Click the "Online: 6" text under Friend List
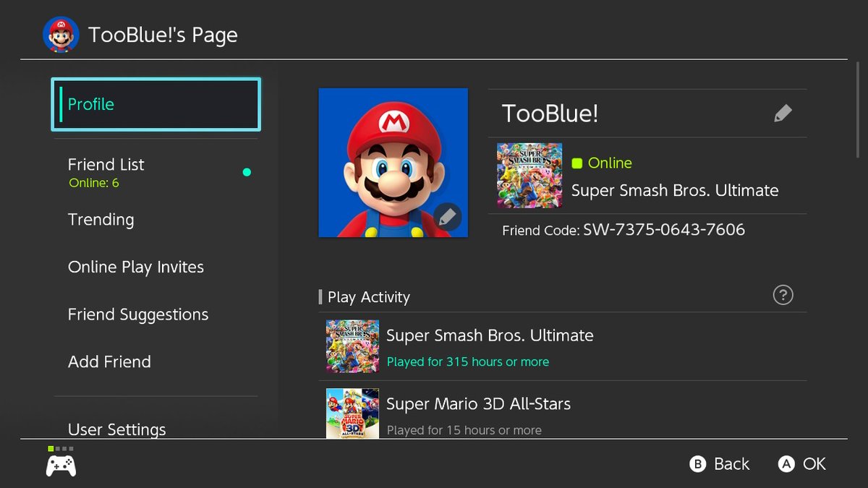868x488 pixels. (94, 183)
